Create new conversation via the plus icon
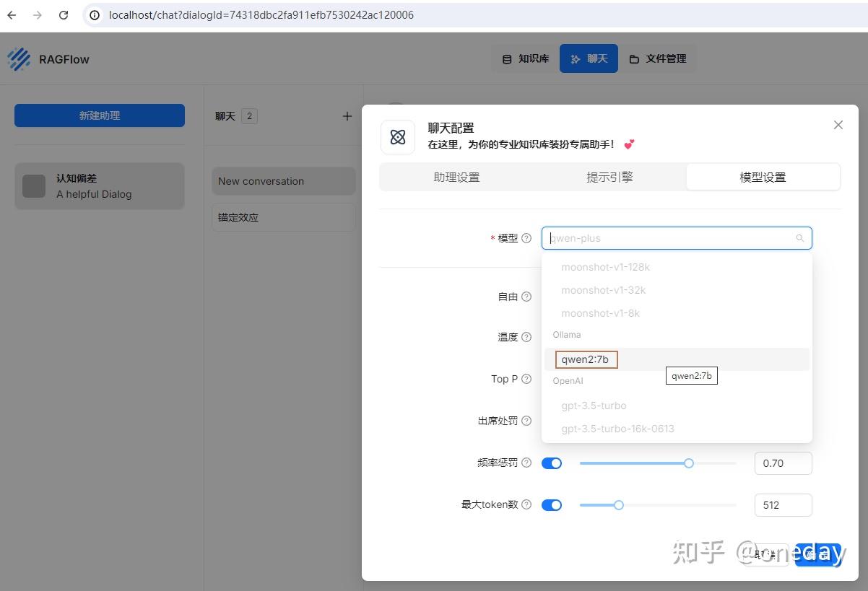The height and width of the screenshot is (591, 868). 347,115
